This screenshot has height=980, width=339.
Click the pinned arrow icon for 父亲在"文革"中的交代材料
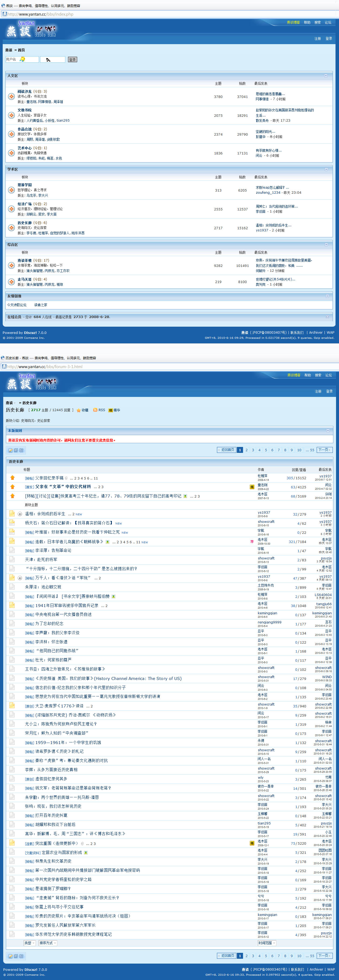point(12,487)
